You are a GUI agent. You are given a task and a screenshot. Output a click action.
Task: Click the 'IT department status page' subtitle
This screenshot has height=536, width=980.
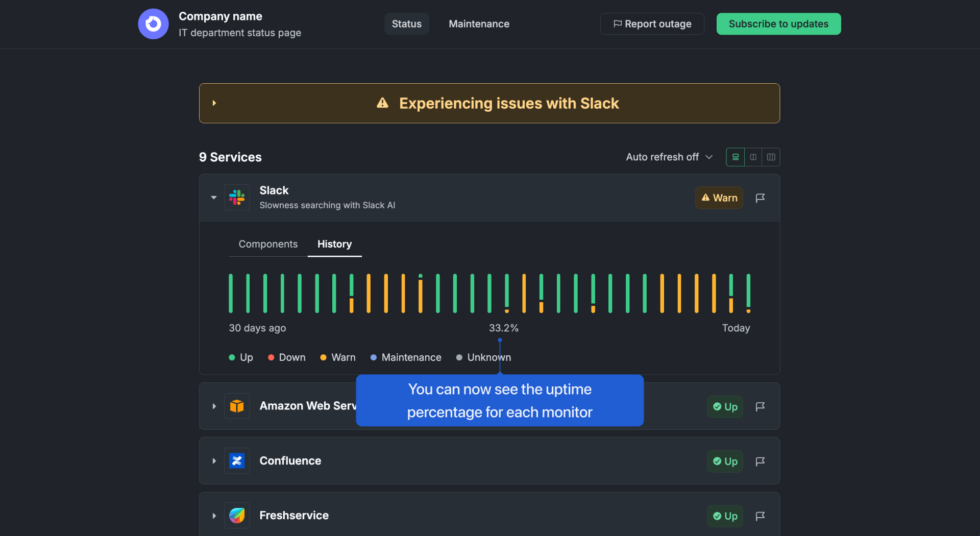240,33
